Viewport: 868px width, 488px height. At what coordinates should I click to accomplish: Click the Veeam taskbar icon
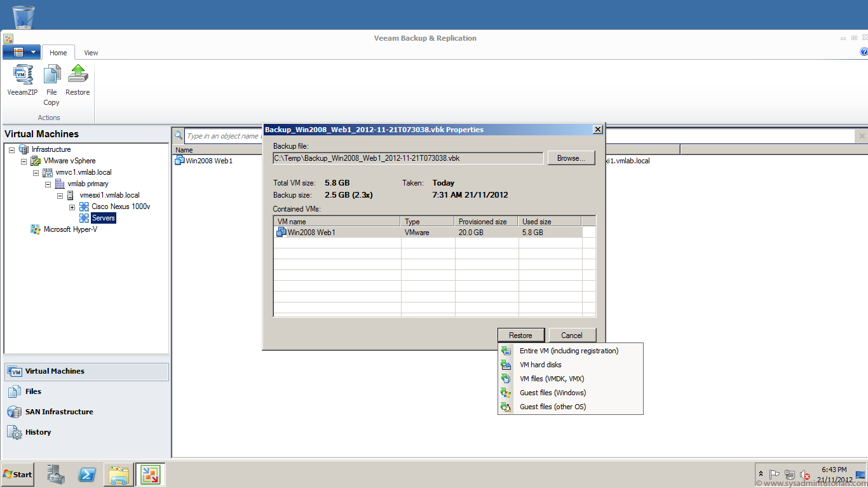coord(150,475)
